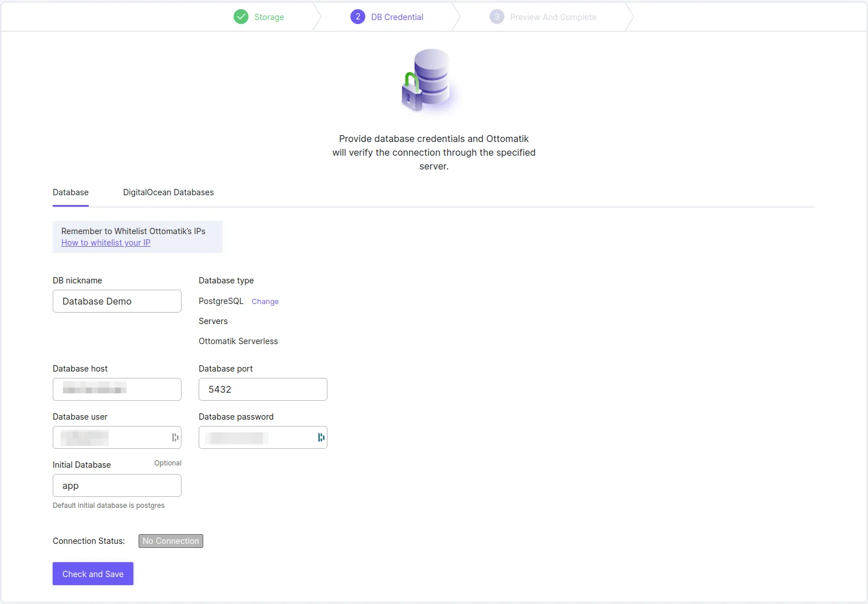Click the Initial Database input containing app
This screenshot has width=868, height=604.
pyautogui.click(x=117, y=485)
